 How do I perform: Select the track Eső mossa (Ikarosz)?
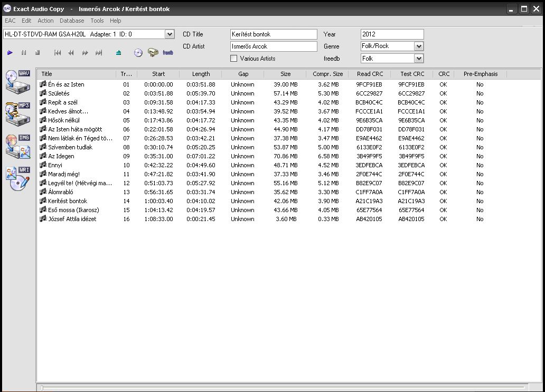coord(73,209)
